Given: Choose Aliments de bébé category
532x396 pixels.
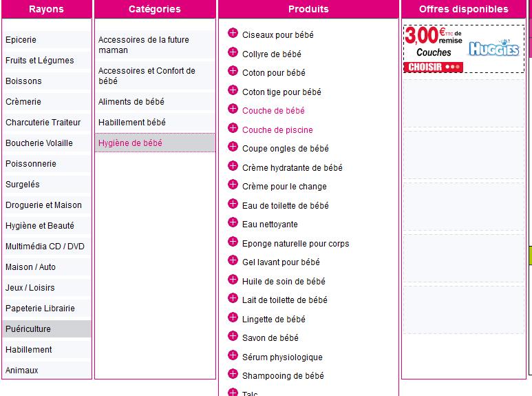Looking at the screenshot, I should pos(131,101).
